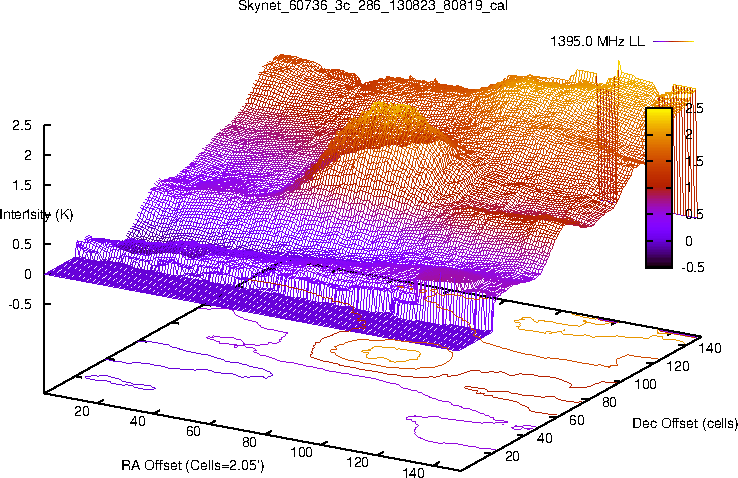Image resolution: width=738 pixels, height=478 pixels.
Task: Click the -0.5 tick on the intensity axis
Action: click(20, 304)
